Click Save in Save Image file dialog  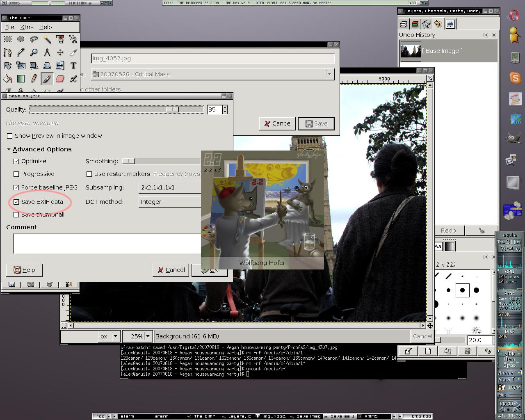(x=316, y=123)
